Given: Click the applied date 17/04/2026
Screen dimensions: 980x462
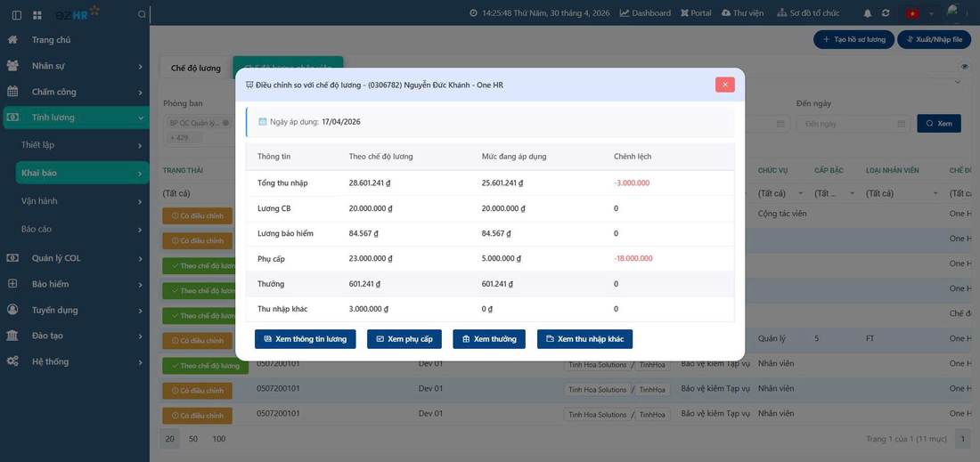Looking at the screenshot, I should click(x=340, y=122).
